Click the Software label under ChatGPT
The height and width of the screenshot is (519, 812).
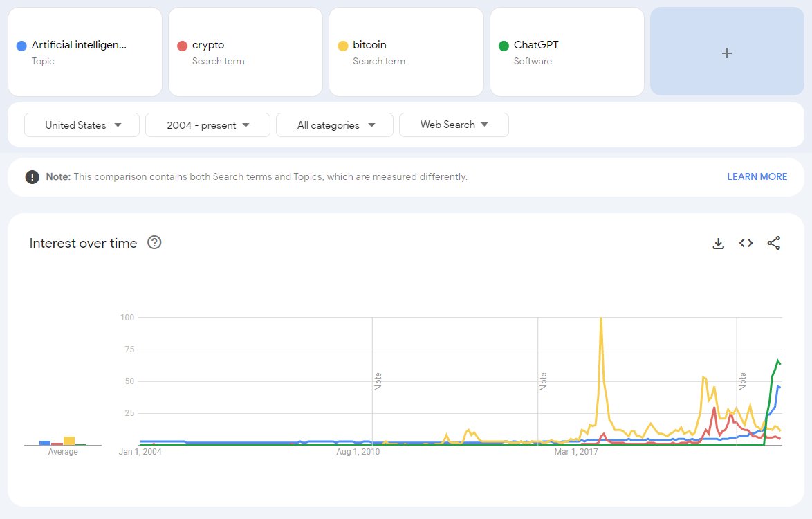(x=533, y=61)
